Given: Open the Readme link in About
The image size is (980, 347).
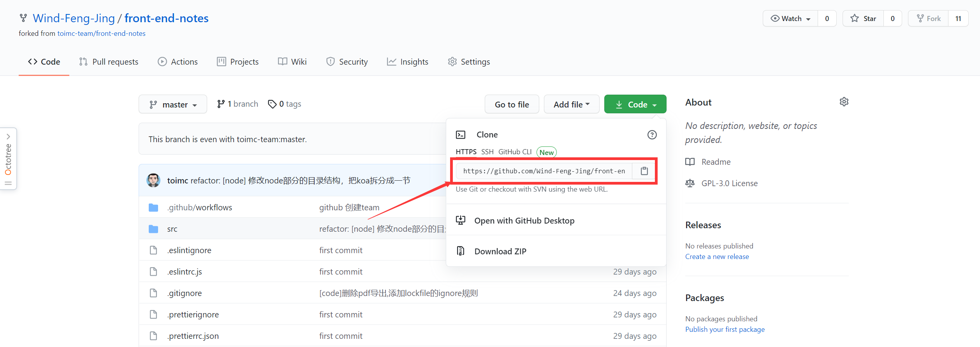Looking at the screenshot, I should click(x=716, y=162).
